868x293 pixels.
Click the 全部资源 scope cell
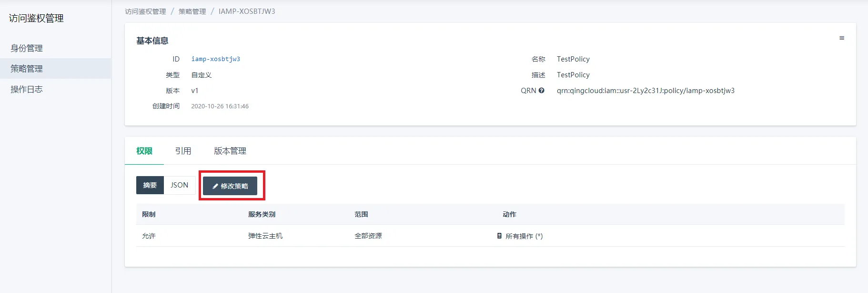tap(368, 236)
